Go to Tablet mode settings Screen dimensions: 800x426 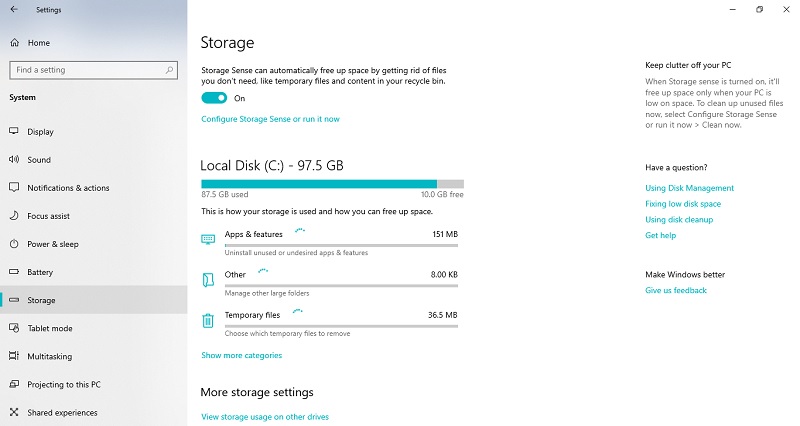[49, 328]
